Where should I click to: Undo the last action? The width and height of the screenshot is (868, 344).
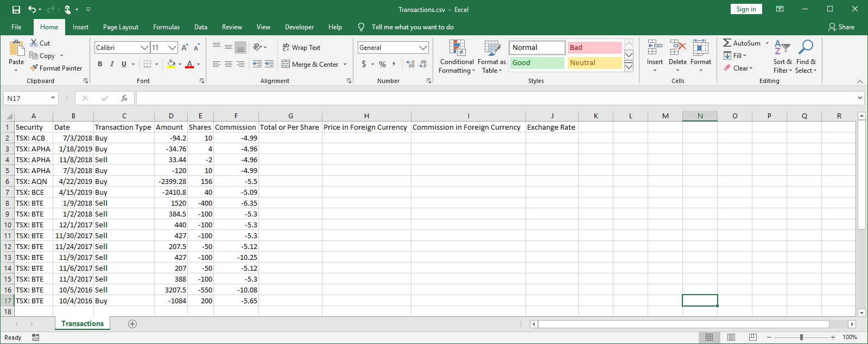(x=32, y=9)
